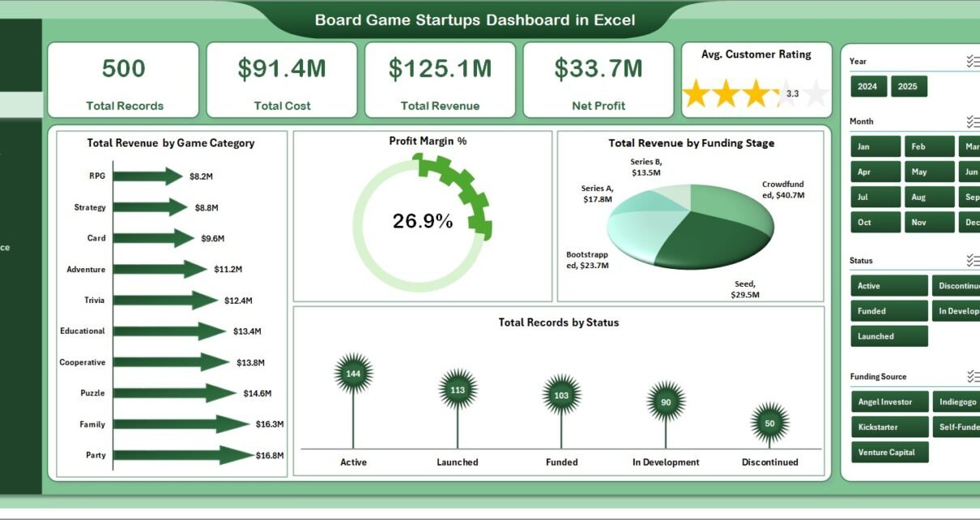Click the first gold rating star
This screenshot has width=980, height=520.
(x=696, y=94)
